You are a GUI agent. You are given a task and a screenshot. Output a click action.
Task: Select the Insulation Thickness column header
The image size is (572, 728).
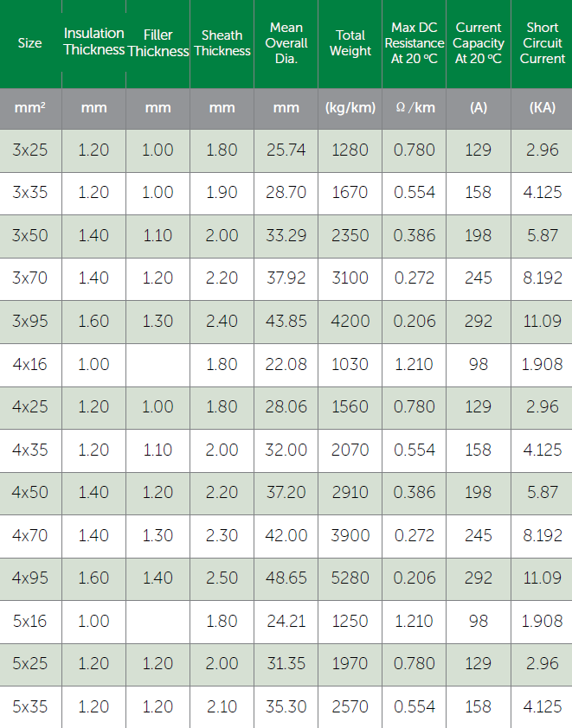click(x=93, y=42)
